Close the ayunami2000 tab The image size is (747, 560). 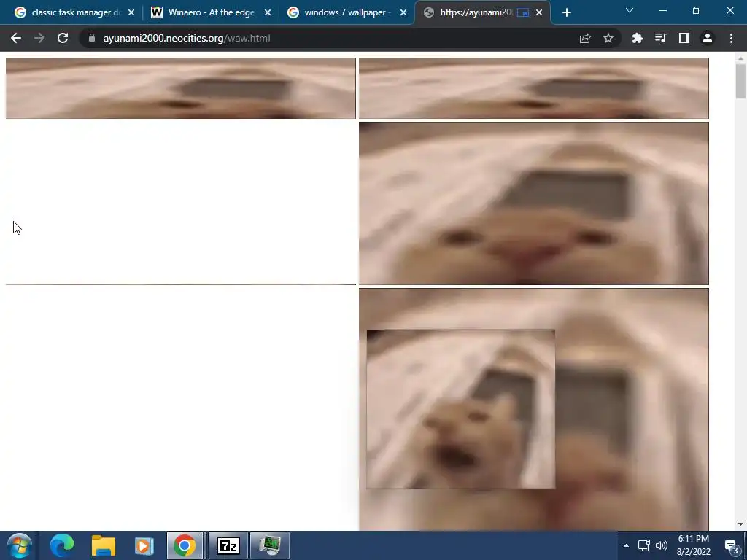pos(539,13)
